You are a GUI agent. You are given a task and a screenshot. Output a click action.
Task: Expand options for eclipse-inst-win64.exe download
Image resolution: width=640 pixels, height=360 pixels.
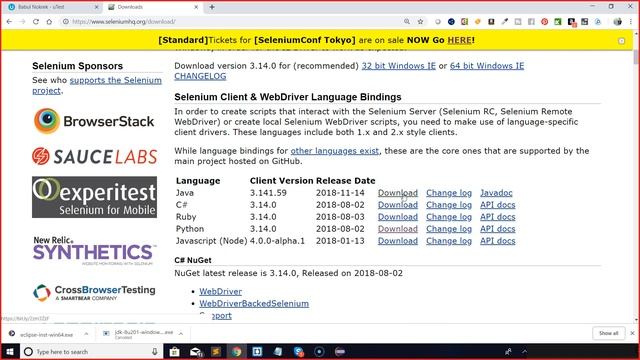pyautogui.click(x=86, y=334)
